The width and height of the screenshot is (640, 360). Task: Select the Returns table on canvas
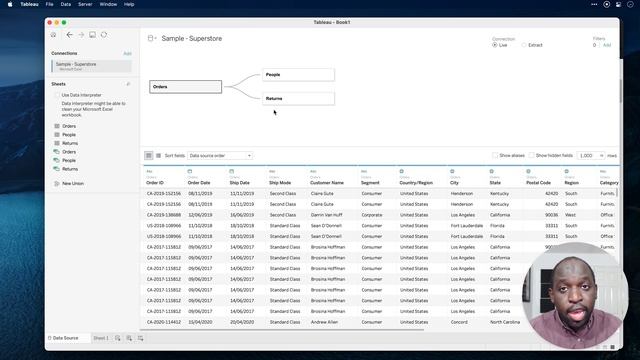point(298,99)
